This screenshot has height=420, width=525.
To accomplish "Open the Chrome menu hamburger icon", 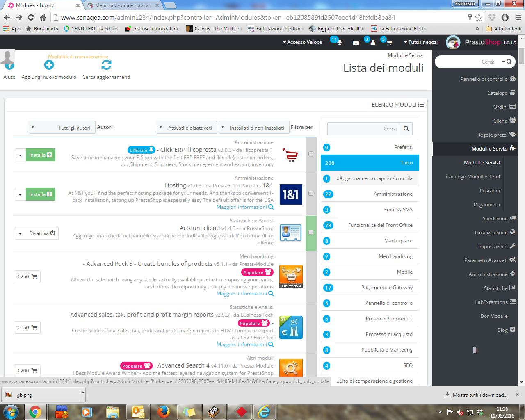I will tap(518, 17).
